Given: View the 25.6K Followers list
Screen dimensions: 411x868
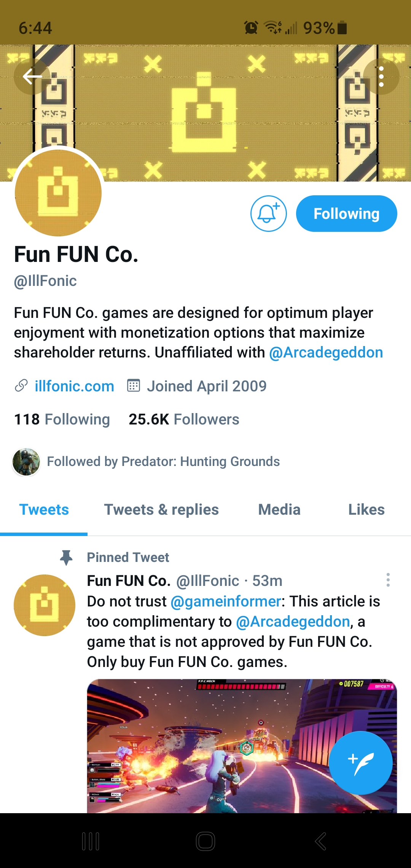Looking at the screenshot, I should coord(184,419).
